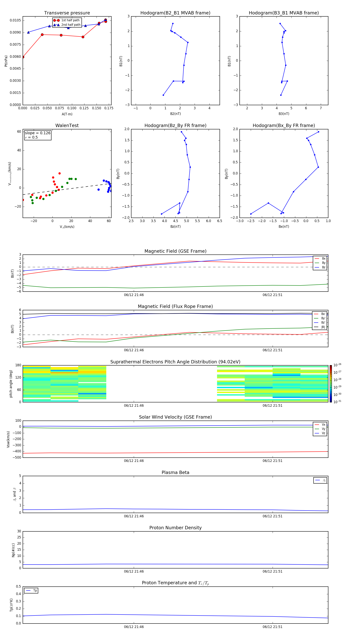Click 06/12 21:51 tick under GSE magnetic field

click(x=272, y=295)
